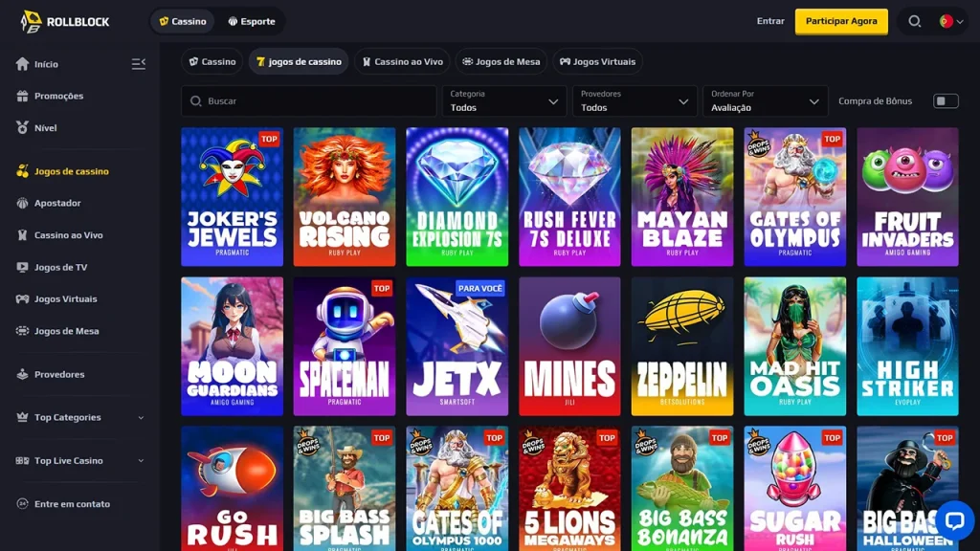This screenshot has width=980, height=551.
Task: Collapse the sidebar menu icon
Action: 138,64
